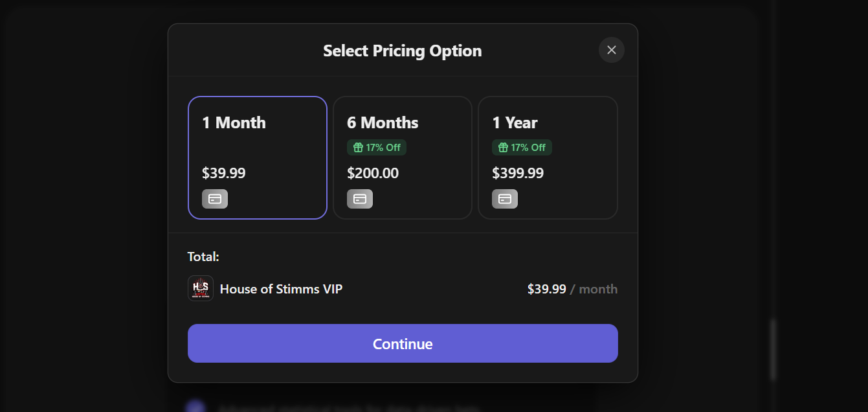This screenshot has height=412, width=868.
Task: Click the card payment icon under 6 Months
Action: (x=359, y=198)
